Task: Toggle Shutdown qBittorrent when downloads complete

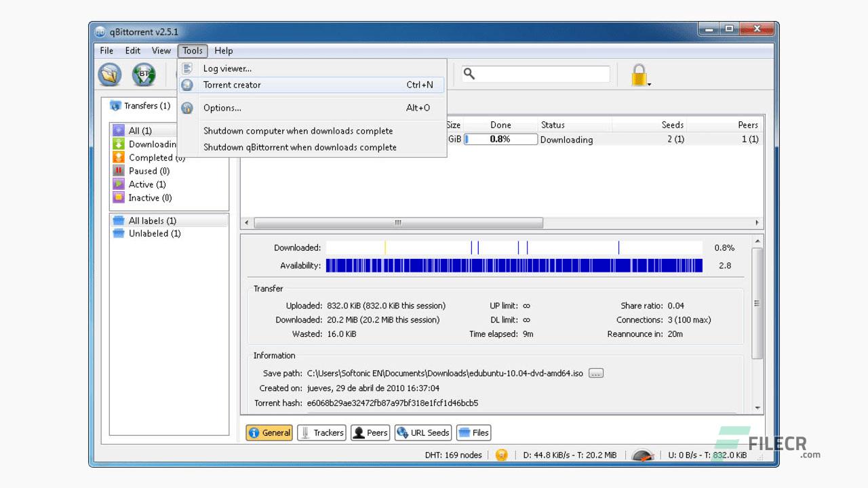Action: 312,147
